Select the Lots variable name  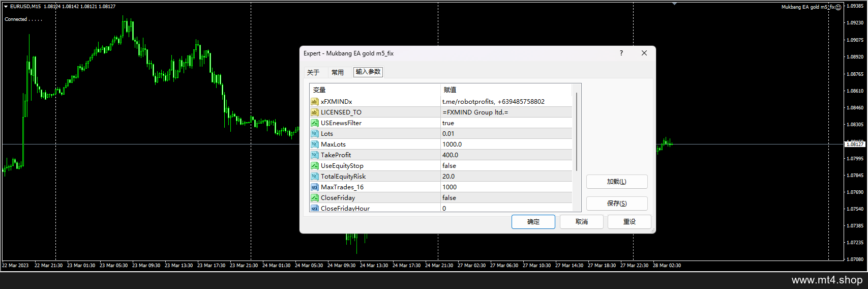click(327, 134)
